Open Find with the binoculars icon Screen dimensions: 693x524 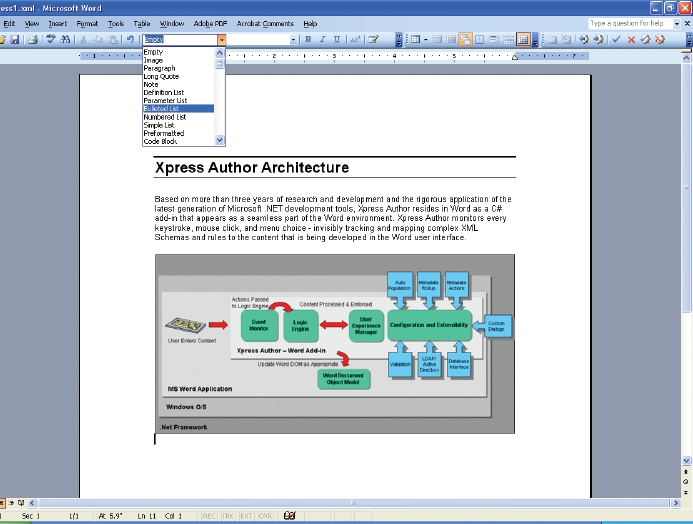[x=65, y=39]
